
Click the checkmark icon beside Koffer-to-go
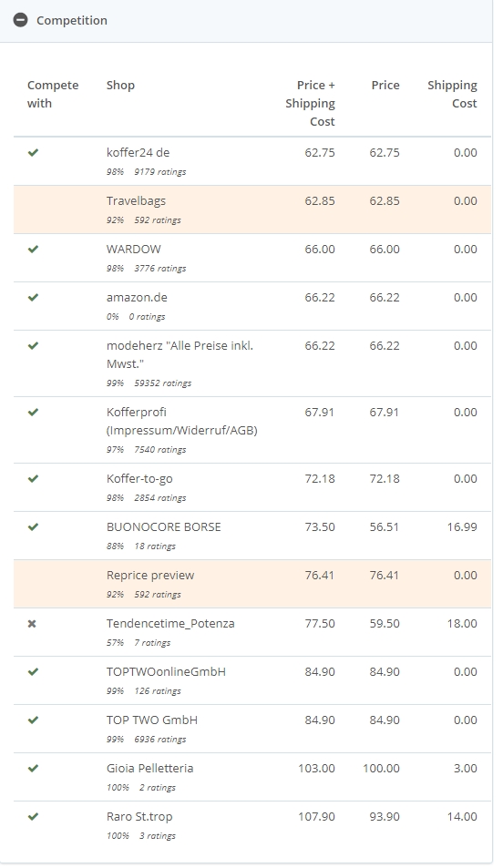coord(33,478)
